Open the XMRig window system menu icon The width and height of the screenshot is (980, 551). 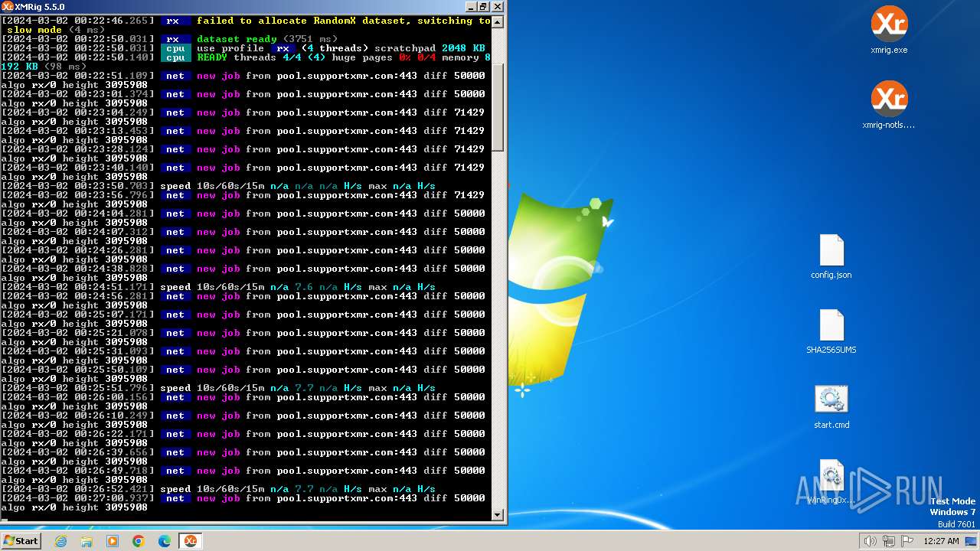click(8, 7)
